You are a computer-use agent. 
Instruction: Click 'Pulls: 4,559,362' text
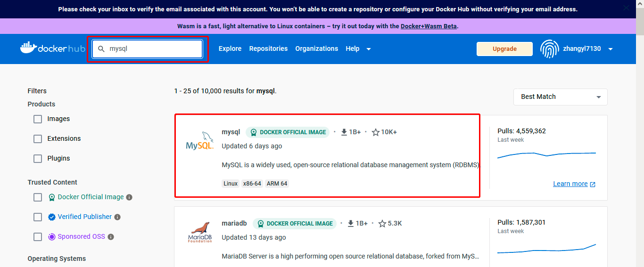click(x=521, y=131)
